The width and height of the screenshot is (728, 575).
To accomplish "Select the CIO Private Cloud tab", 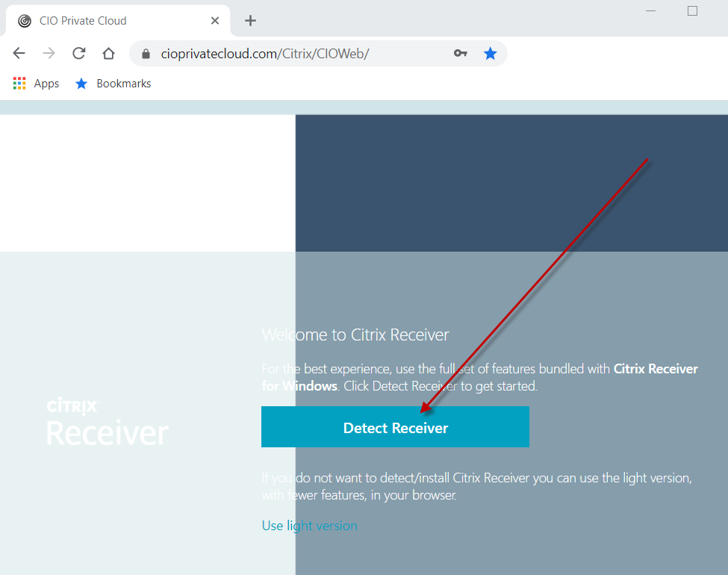I will 118,20.
